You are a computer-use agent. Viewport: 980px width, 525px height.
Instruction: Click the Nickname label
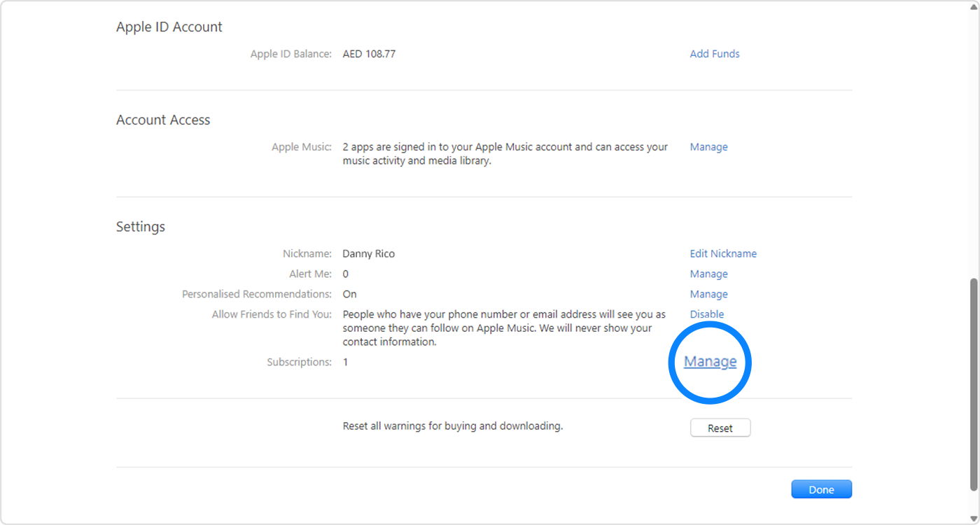(307, 253)
